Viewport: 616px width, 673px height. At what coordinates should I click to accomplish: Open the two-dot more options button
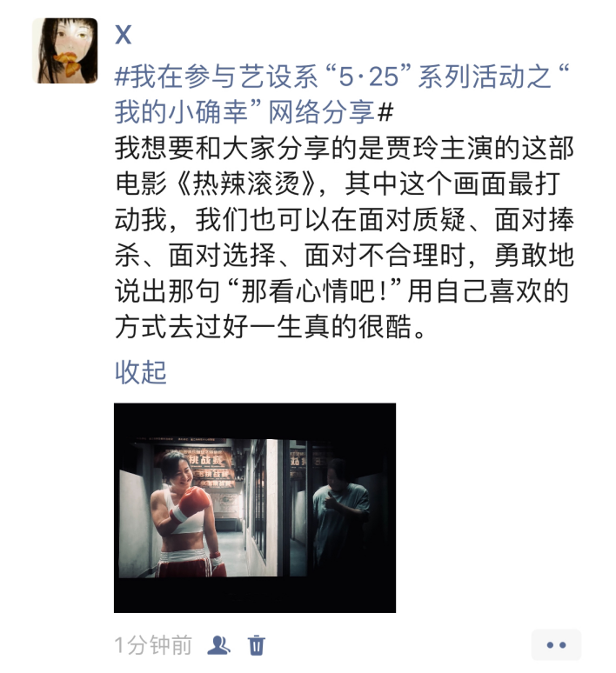click(x=556, y=644)
